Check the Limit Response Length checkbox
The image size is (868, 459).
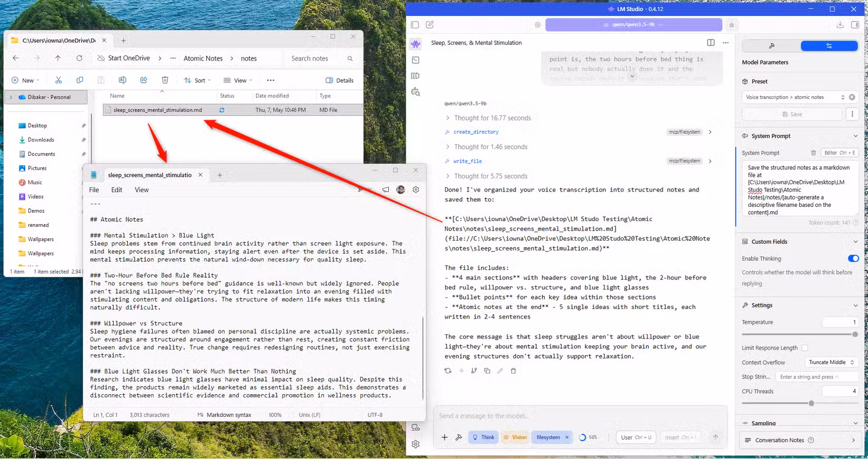804,348
